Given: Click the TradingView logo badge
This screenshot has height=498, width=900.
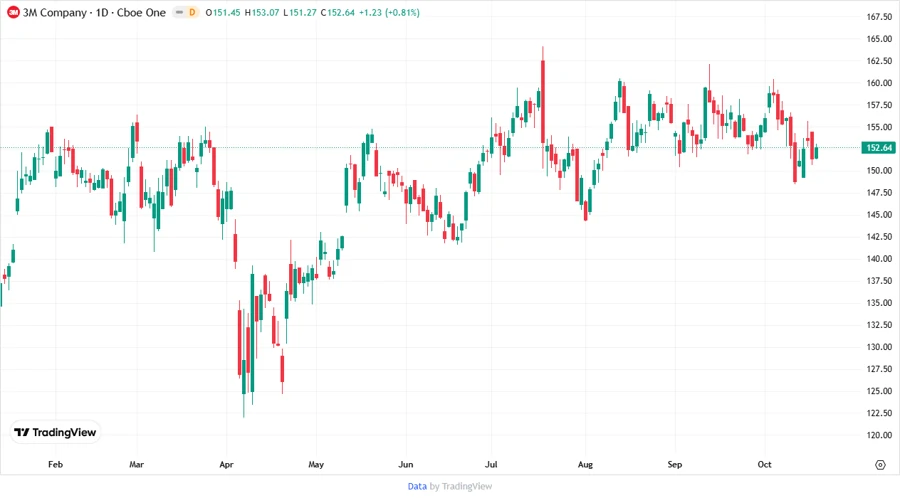Looking at the screenshot, I should pyautogui.click(x=55, y=432).
